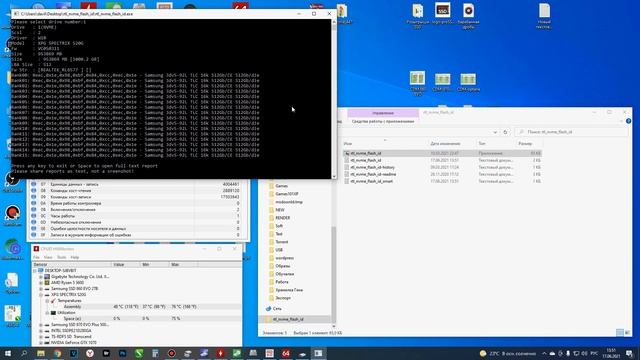Open the wordpress folder in sidebar
This screenshot has width=640, height=360.
(x=284, y=258)
